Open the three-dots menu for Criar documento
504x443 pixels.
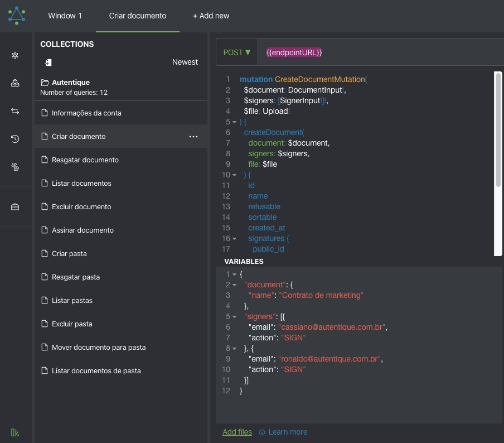click(193, 137)
